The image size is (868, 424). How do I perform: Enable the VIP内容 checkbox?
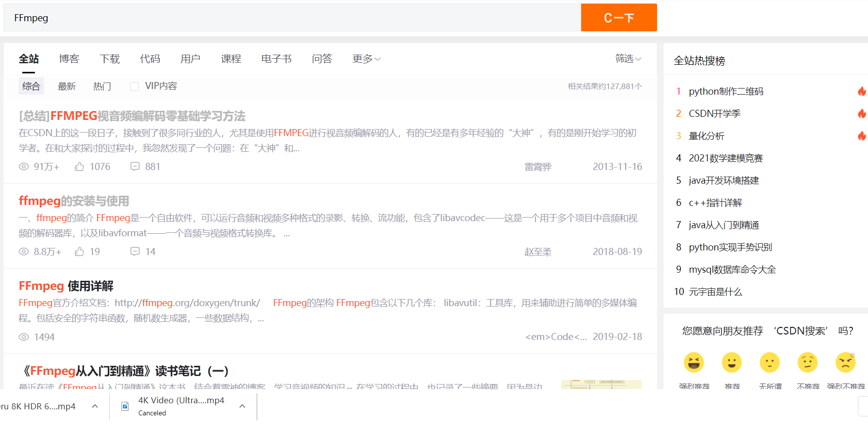coord(134,87)
